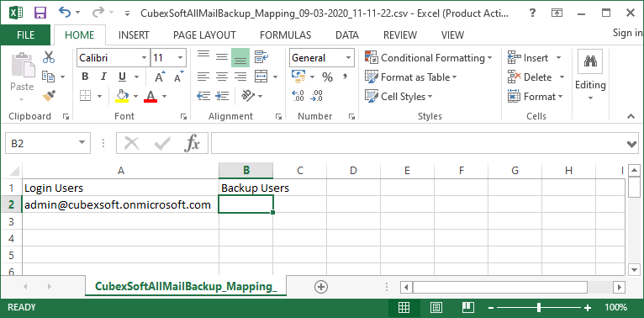Viewport: 644px width, 318px height.
Task: Apply Accounting Number Format icon
Action: [x=298, y=77]
